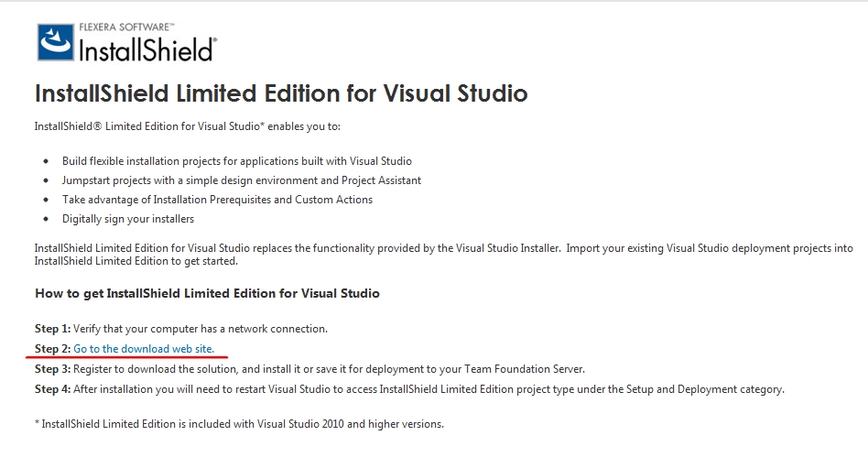Click the paragraph 'replaces the functionality provided'
The height and width of the screenshot is (468, 868).
(443, 255)
